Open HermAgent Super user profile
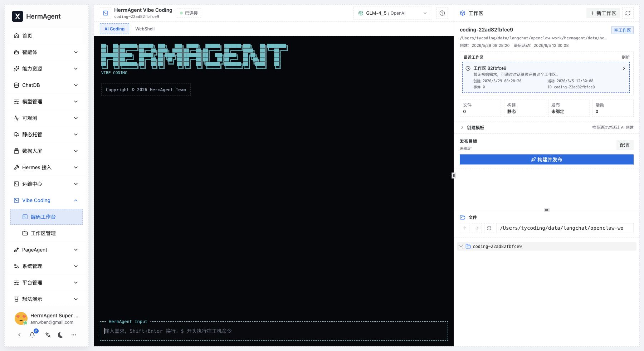 pyautogui.click(x=47, y=318)
